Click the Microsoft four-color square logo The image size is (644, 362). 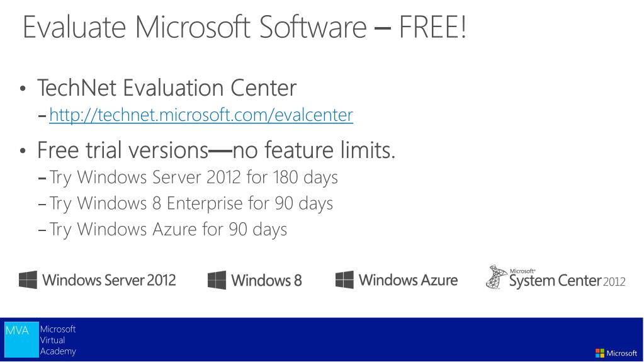coord(600,353)
